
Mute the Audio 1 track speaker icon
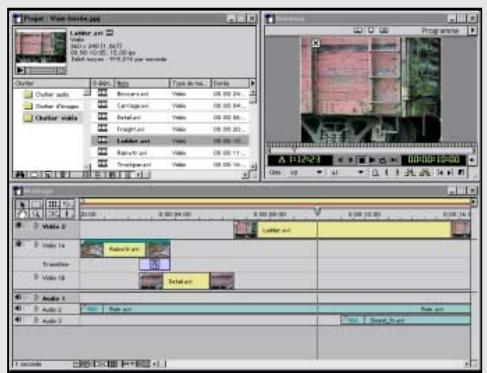18,297
